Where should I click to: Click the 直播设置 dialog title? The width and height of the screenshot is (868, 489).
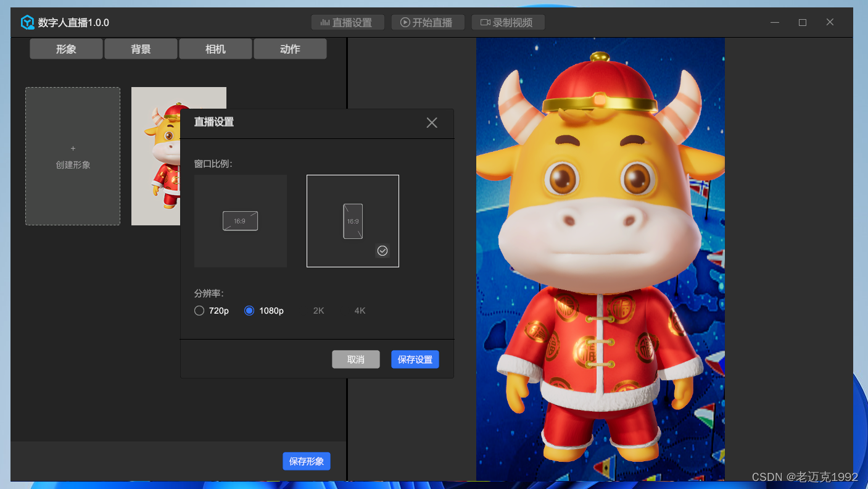tap(214, 122)
